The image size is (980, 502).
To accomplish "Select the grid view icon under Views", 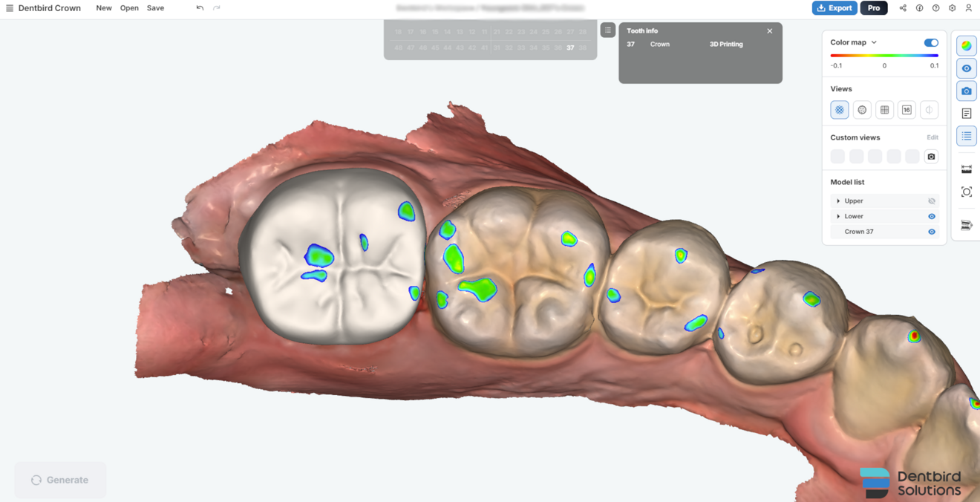I will click(884, 109).
